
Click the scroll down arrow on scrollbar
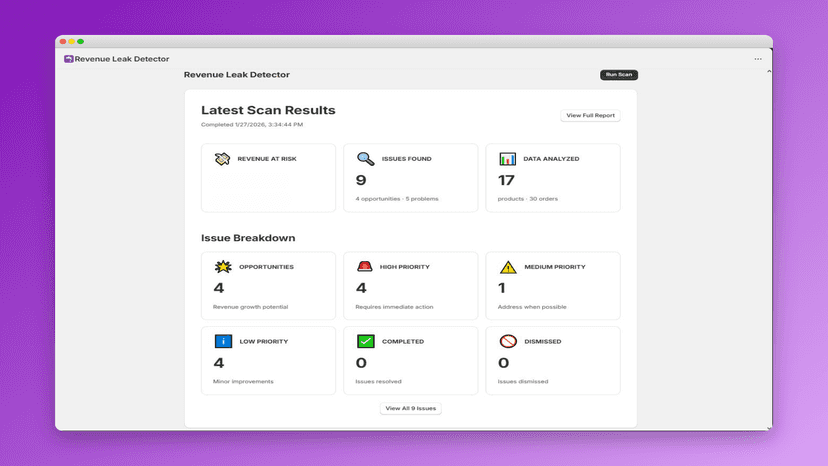tap(769, 427)
